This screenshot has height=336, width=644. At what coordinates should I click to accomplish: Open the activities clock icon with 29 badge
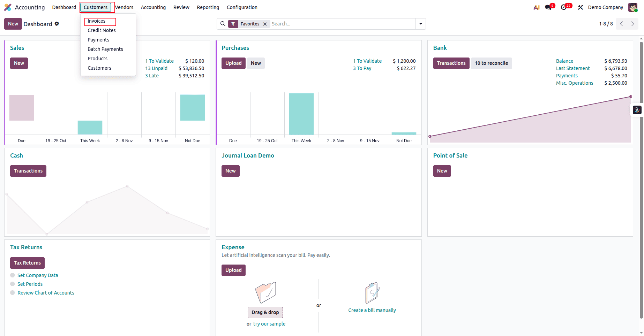564,7
